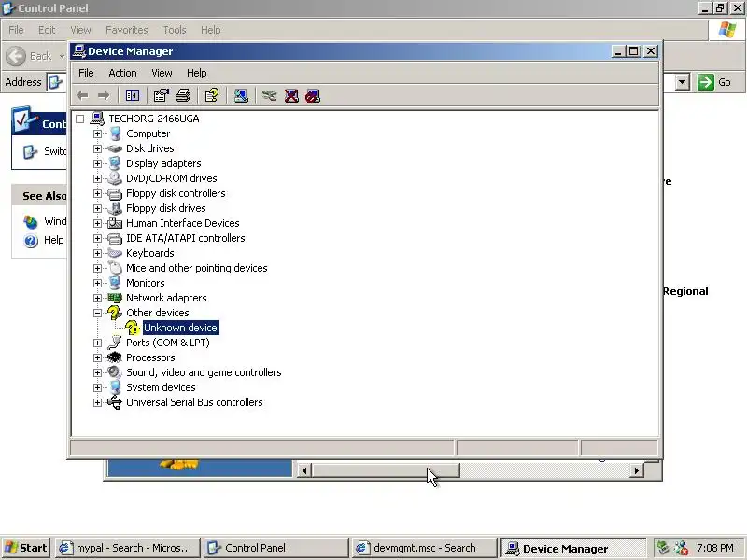Open the Control Panel address dropdown arrow
The height and width of the screenshot is (560, 747).
click(683, 82)
